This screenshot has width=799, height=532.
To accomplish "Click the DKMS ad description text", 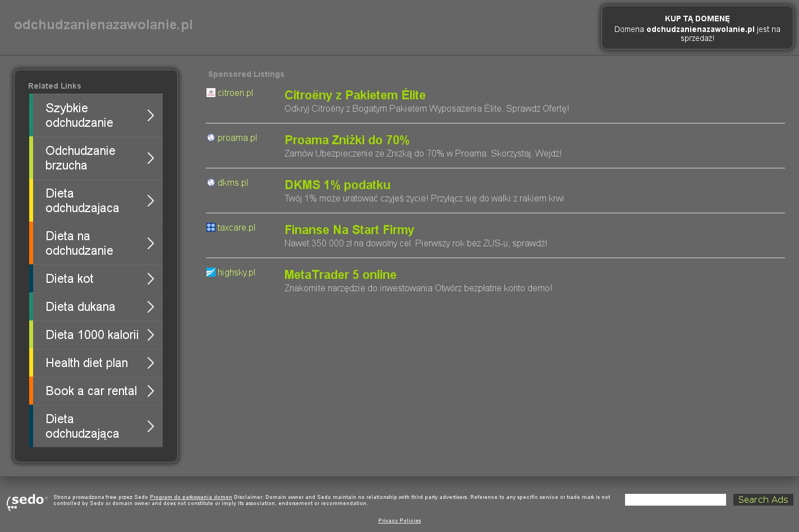I will pyautogui.click(x=424, y=198).
